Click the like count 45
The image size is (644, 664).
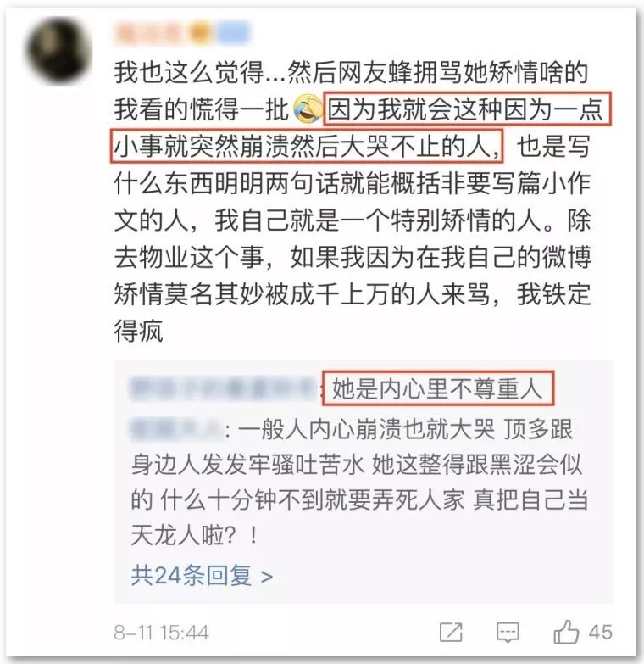pos(600,633)
